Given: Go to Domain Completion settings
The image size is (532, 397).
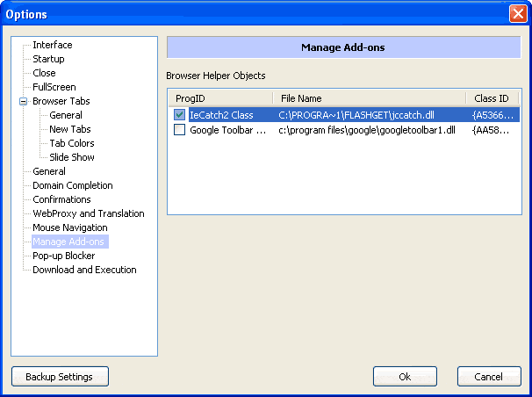Looking at the screenshot, I should pos(73,185).
